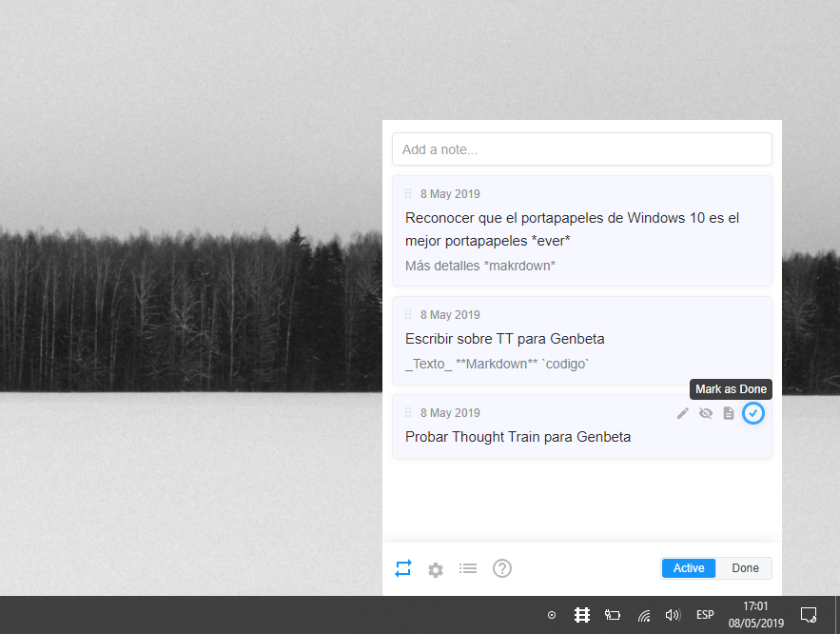Click the Thought Train icon in the taskbar
840x634 pixels.
(581, 614)
